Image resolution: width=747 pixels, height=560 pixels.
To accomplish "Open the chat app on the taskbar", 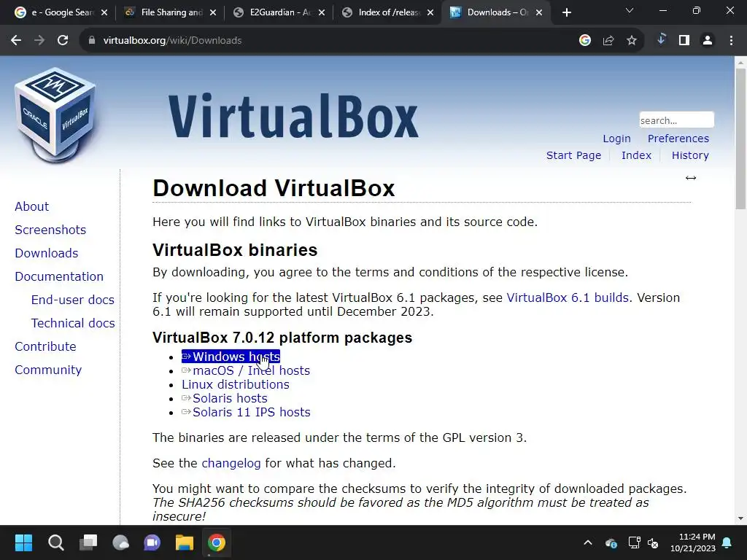I will point(152,542).
